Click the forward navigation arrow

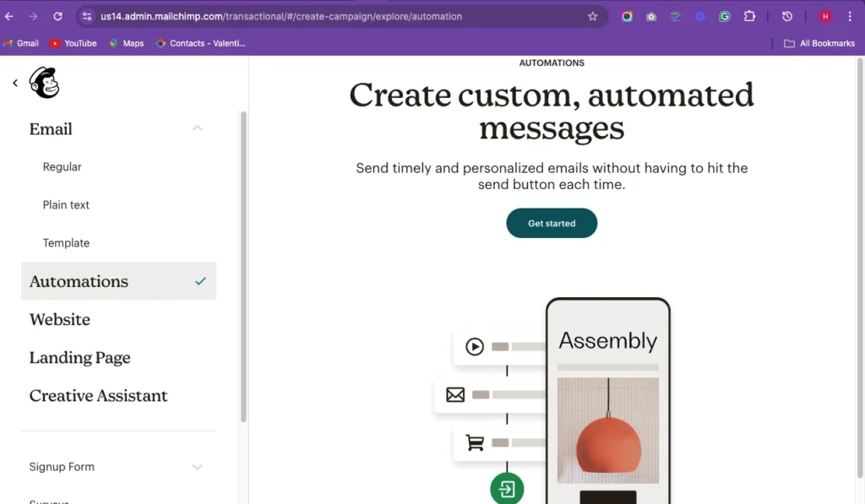[33, 16]
